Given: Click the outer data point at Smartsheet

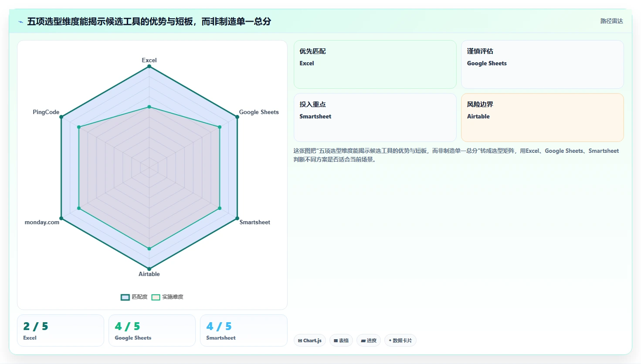Looking at the screenshot, I should tap(237, 218).
